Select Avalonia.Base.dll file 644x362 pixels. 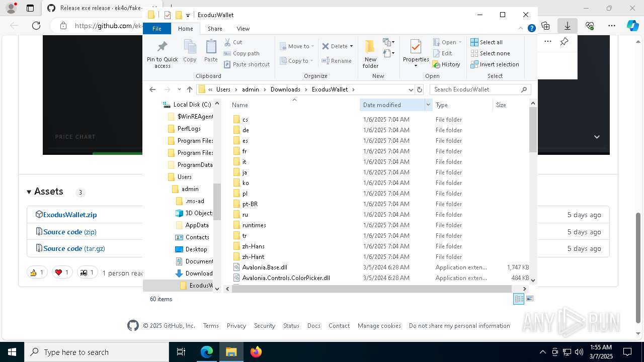coord(265,267)
